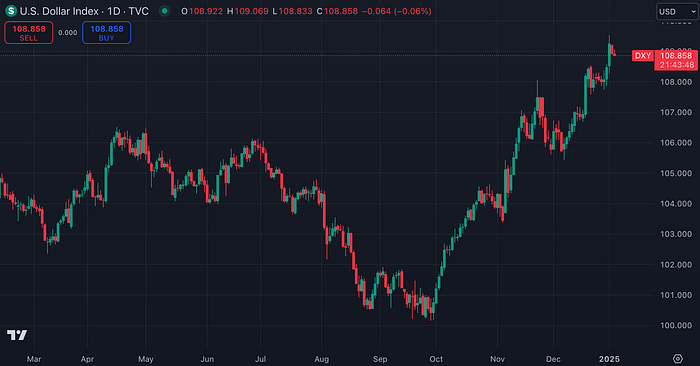
Task: Click the Nov label on time axis
Action: coord(497,359)
